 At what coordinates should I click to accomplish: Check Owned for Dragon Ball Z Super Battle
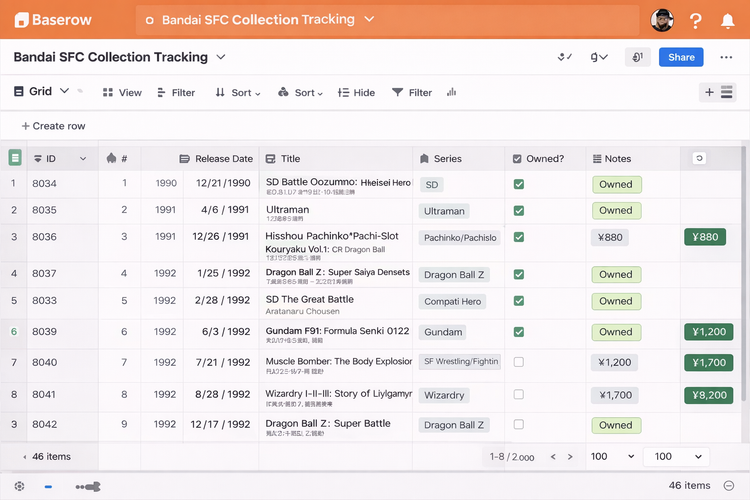coord(518,424)
